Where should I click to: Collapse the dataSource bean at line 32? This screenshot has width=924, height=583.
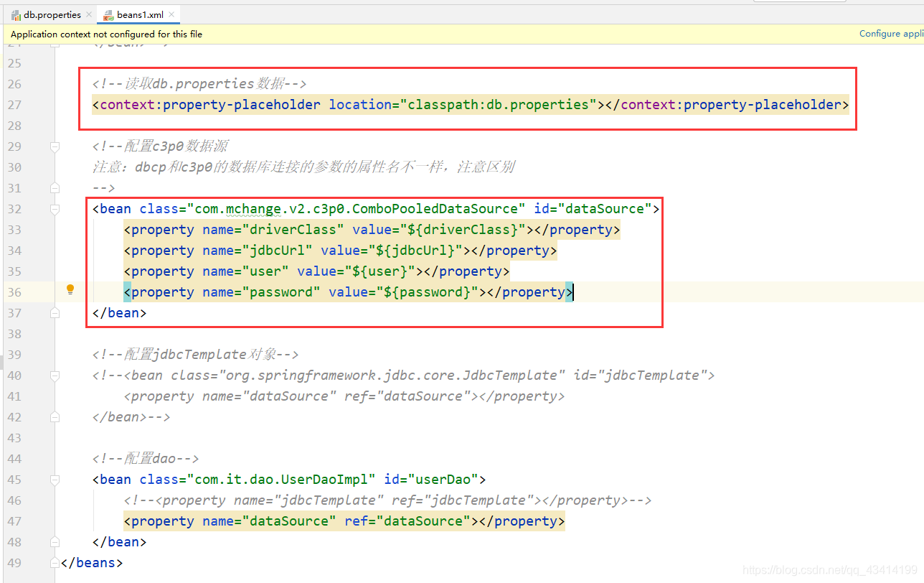(55, 209)
